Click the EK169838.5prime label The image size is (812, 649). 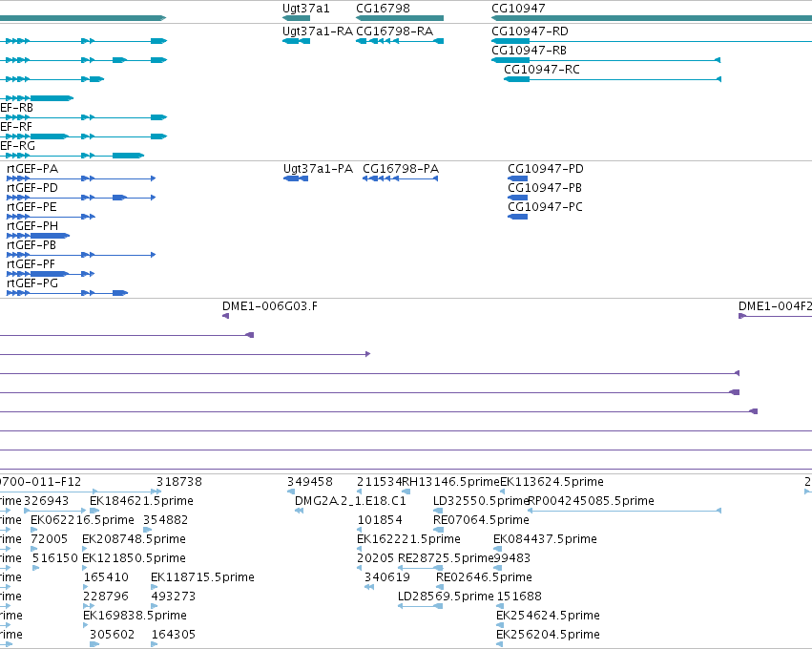coord(135,616)
